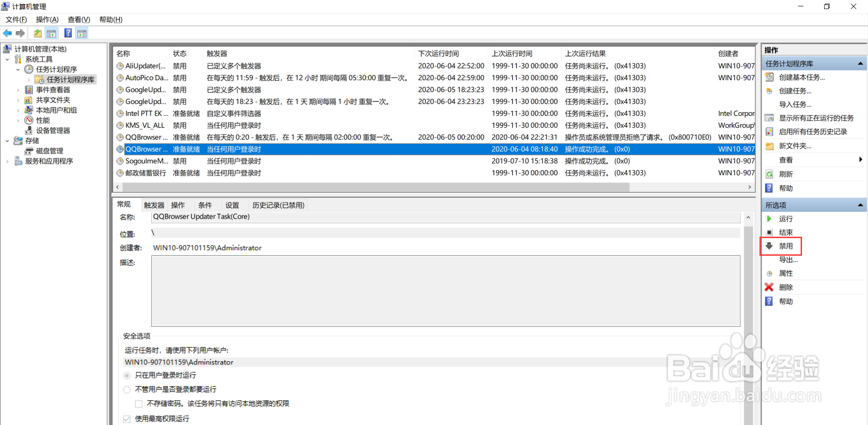Sort by 上次运行结果 column header
Image resolution: width=868 pixels, height=425 pixels.
638,53
